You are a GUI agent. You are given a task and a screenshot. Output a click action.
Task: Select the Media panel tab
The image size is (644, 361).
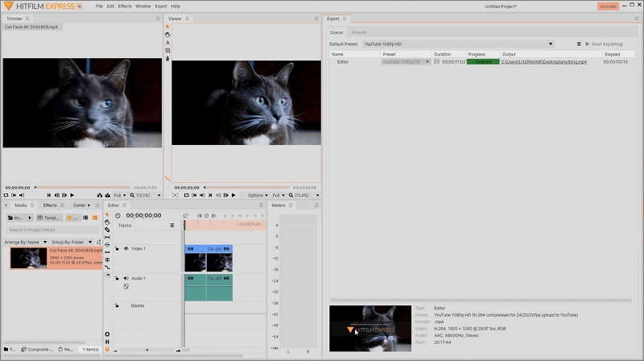click(x=21, y=205)
